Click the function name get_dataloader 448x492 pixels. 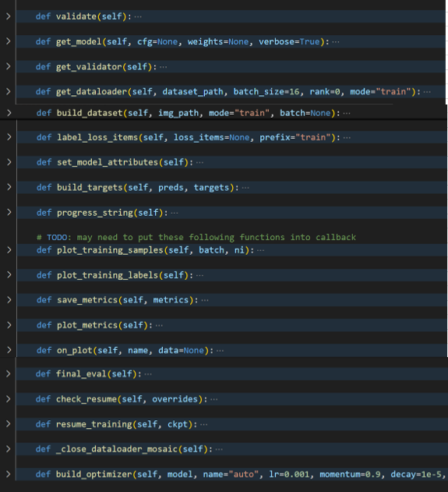click(91, 92)
